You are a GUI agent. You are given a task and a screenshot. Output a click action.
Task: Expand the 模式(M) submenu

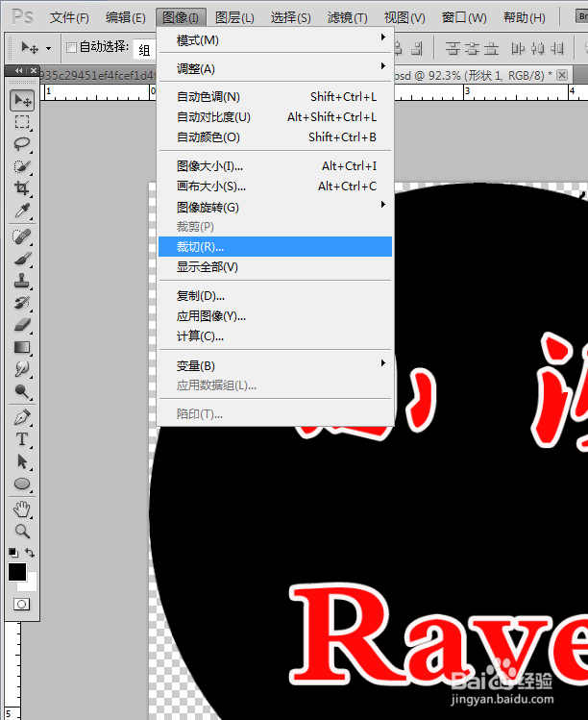pyautogui.click(x=275, y=40)
